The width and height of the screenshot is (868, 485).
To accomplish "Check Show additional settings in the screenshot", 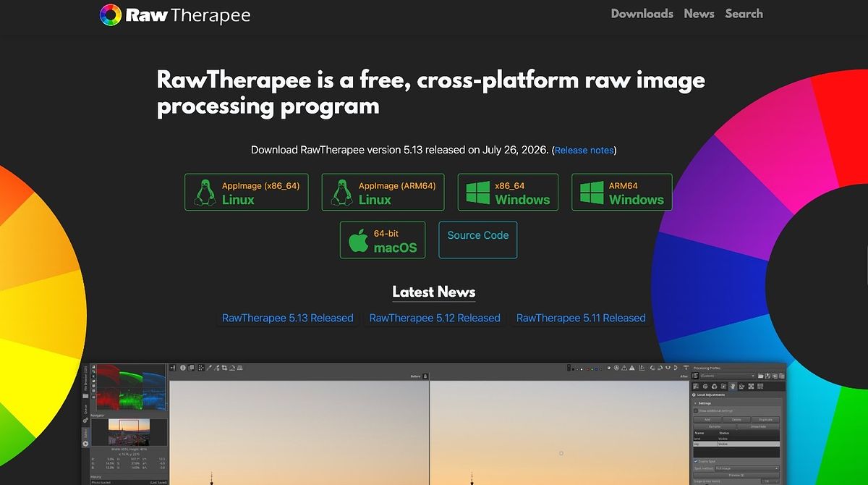I will 696,410.
